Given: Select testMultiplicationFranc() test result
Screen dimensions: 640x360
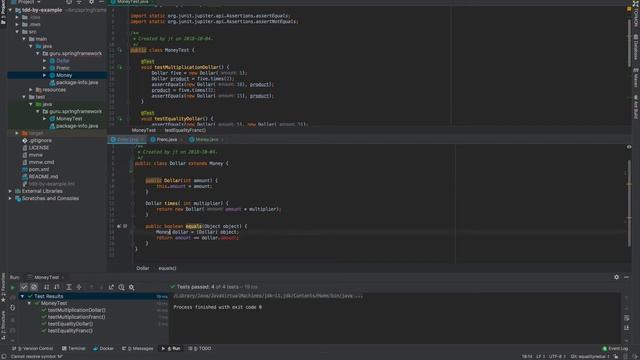Looking at the screenshot, I should (x=76, y=317).
